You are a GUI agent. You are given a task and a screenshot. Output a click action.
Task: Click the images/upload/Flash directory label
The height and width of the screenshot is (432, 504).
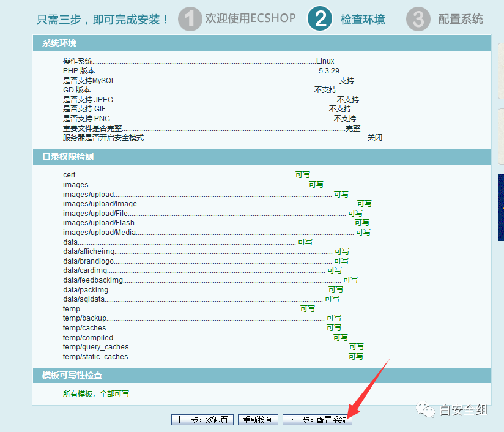[98, 223]
